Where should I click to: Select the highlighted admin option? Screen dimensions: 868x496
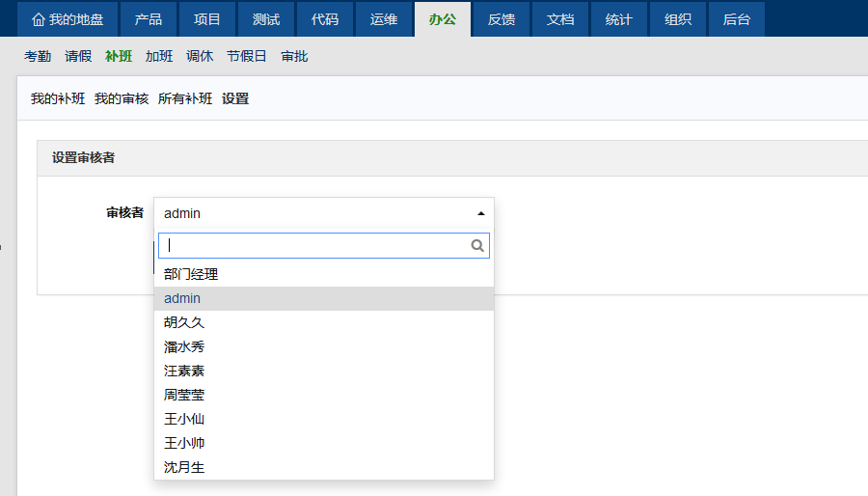coord(182,298)
